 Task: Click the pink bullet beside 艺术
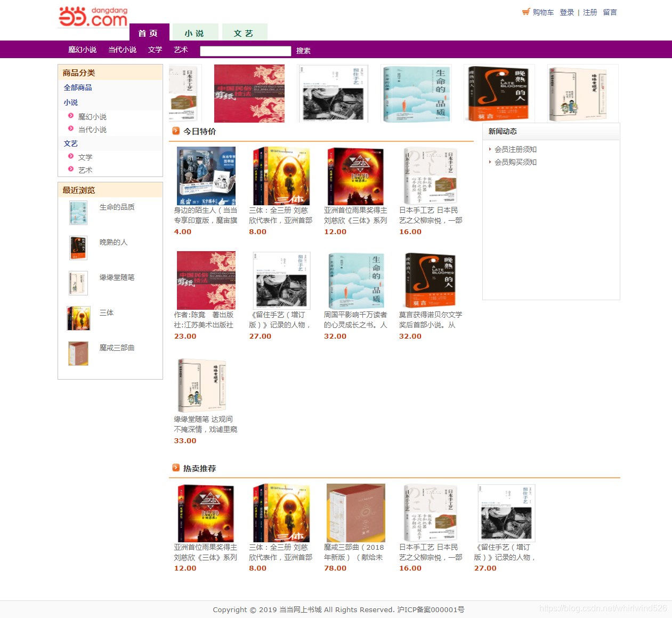71,169
